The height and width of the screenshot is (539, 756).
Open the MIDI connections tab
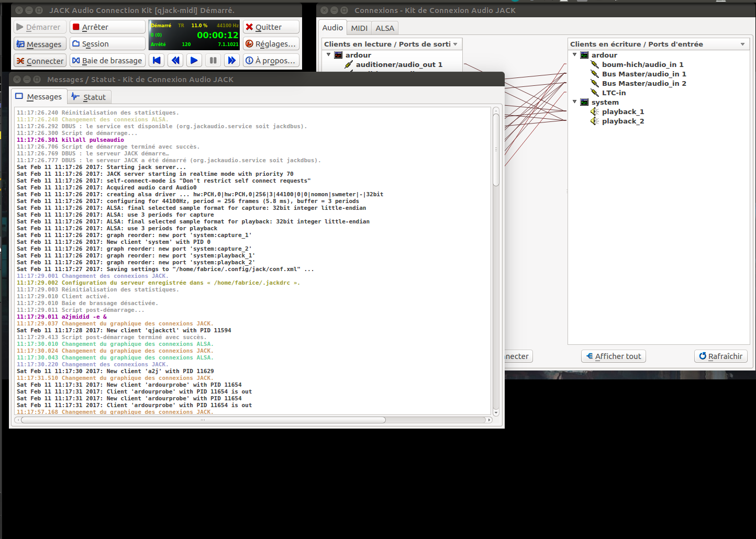[359, 28]
